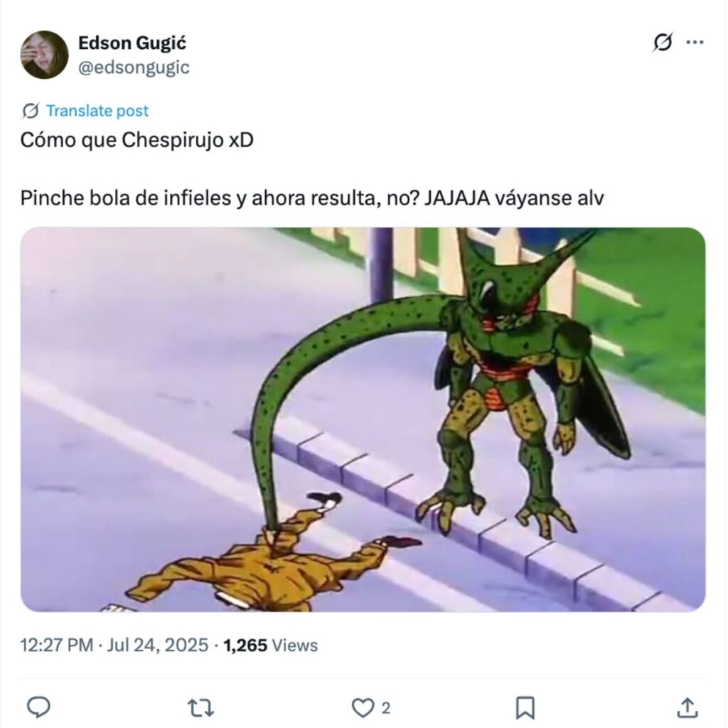Screen dimensions: 728x728
Task: Click the Translate post link
Action: 97,110
